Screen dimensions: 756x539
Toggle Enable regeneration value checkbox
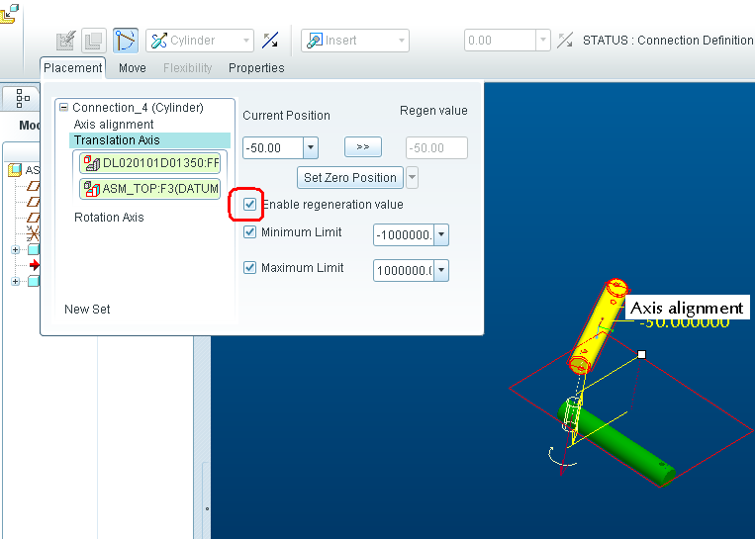coord(249,205)
